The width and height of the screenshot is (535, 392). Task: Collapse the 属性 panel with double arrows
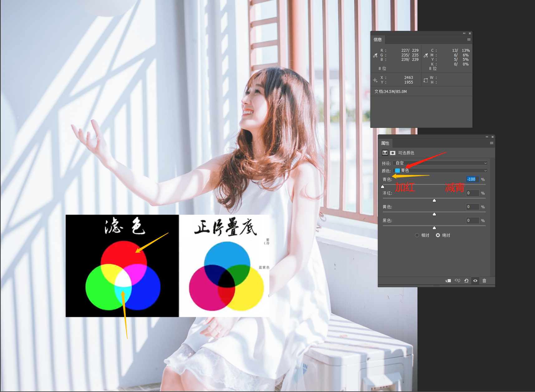487,137
